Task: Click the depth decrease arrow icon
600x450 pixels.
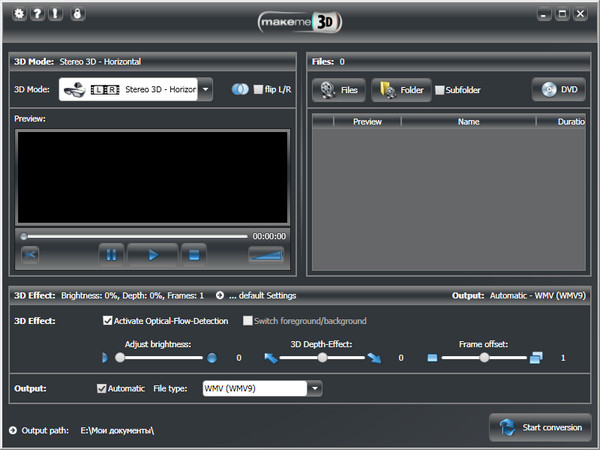Action: click(271, 358)
